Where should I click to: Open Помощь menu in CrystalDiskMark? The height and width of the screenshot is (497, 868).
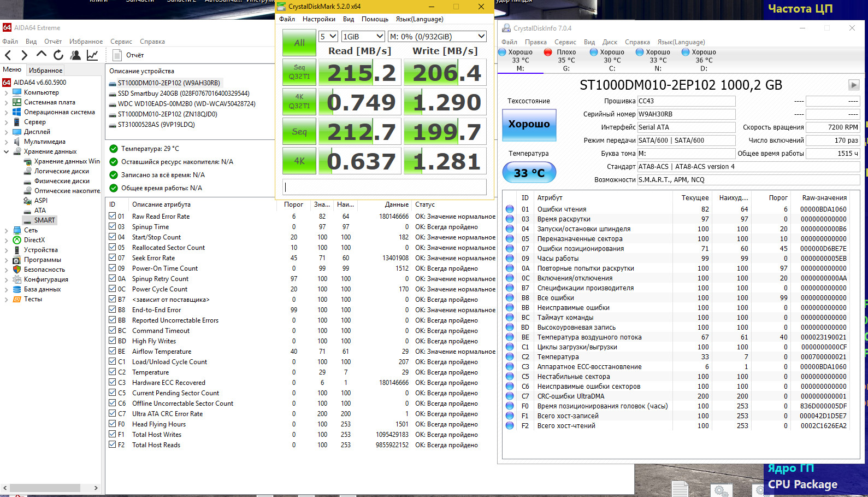(375, 19)
